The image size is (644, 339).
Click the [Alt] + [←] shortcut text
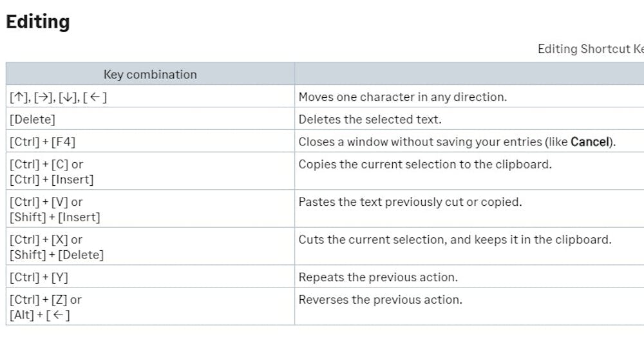[40, 315]
